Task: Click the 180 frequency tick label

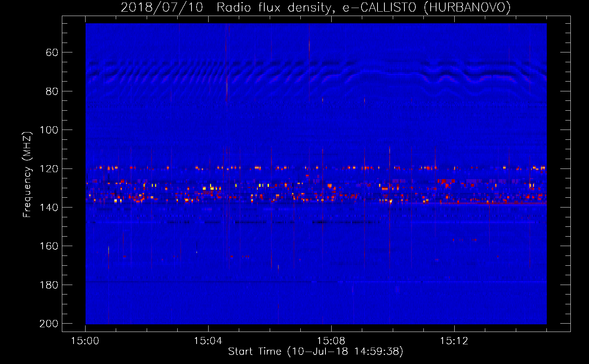Action: (49, 285)
